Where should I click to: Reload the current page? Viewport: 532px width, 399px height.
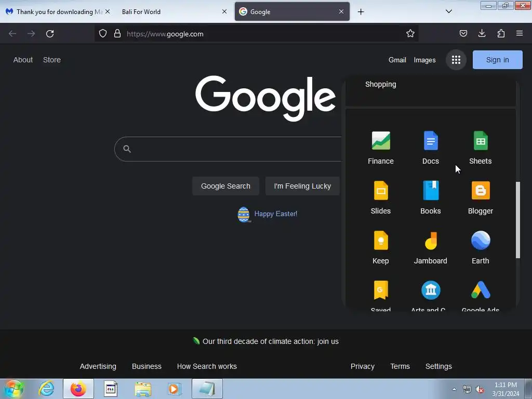tap(50, 34)
